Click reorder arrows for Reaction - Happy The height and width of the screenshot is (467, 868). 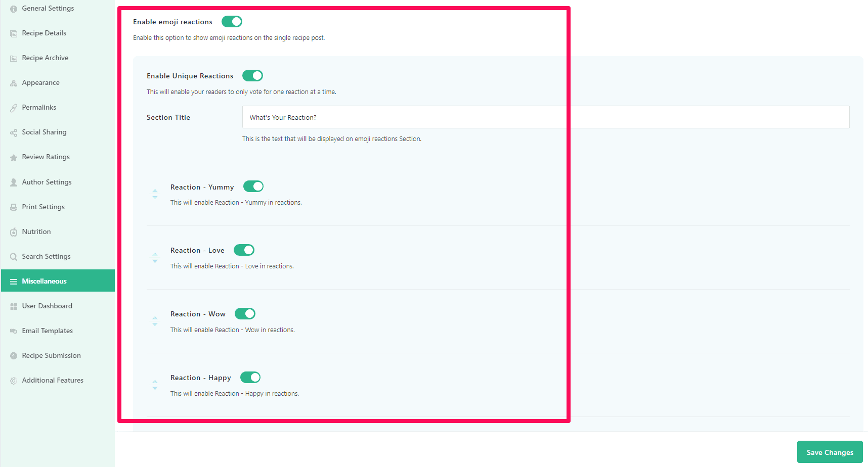[155, 385]
